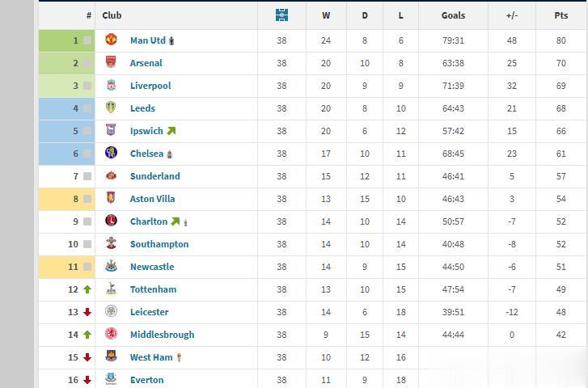Click the West Ham team link
This screenshot has width=588, height=388.
(151, 357)
